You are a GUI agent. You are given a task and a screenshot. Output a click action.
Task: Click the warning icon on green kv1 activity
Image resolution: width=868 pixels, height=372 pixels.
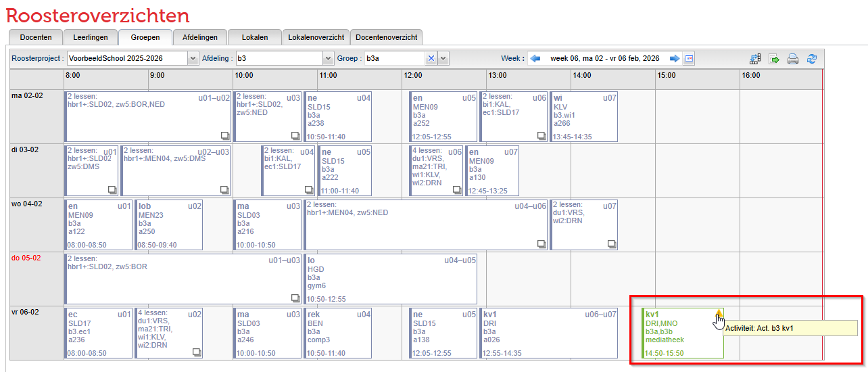tap(718, 312)
